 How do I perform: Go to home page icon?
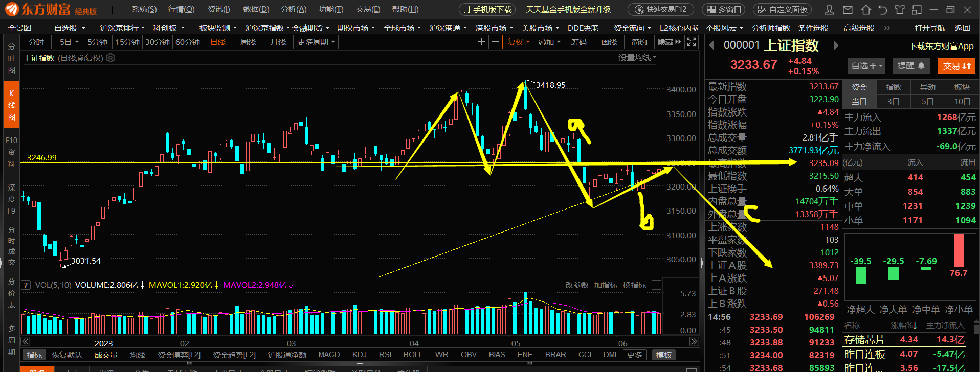pos(865,9)
